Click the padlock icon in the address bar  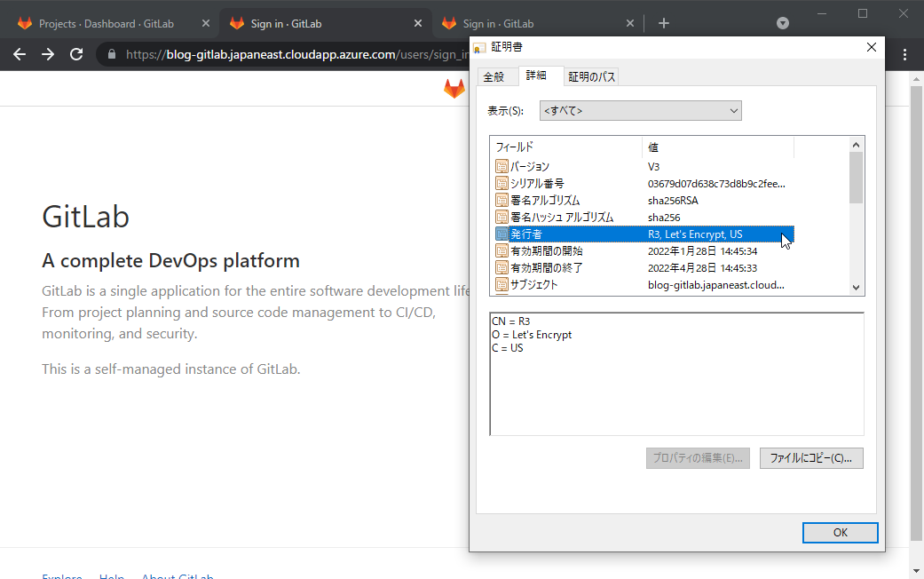click(x=112, y=54)
